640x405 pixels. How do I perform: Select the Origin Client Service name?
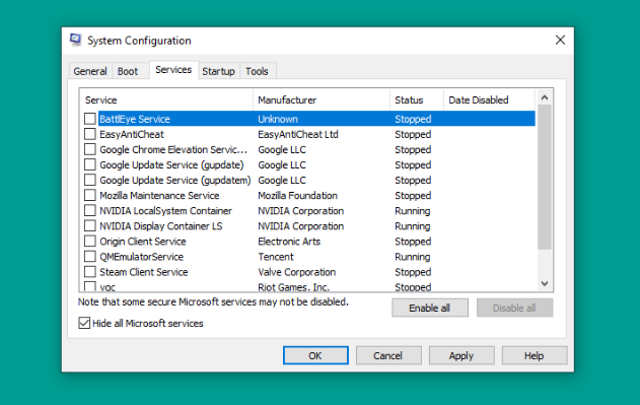pos(143,241)
